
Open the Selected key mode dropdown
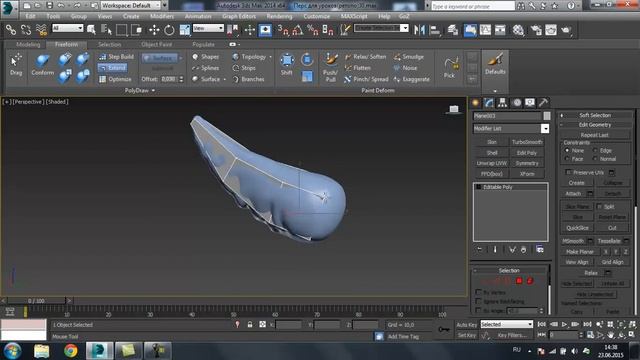507,324
